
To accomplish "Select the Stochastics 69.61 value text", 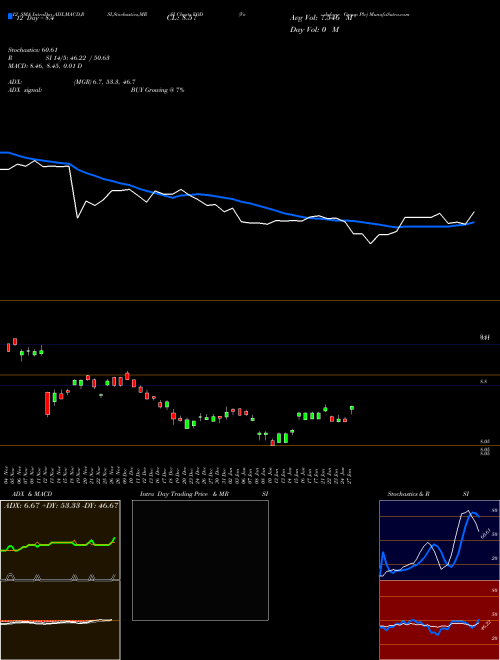I will [x=33, y=50].
